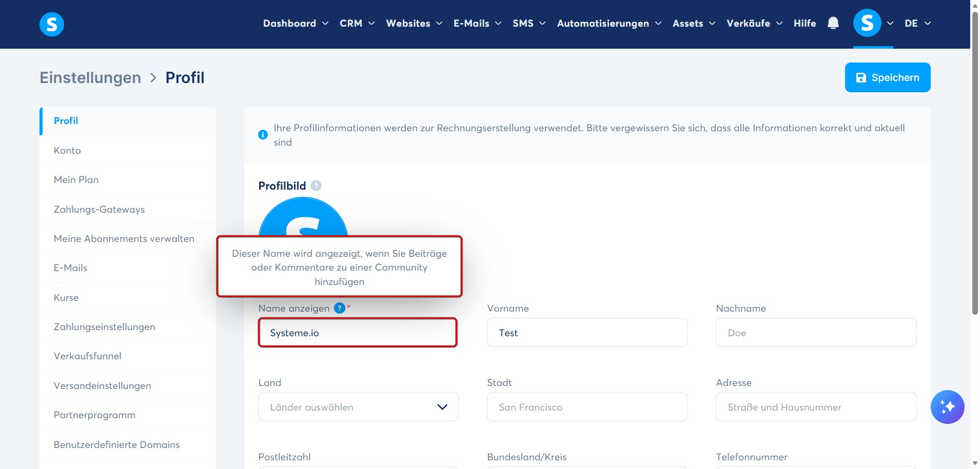Expand the Websites menu
Viewport: 980px width, 469px height.
tap(414, 23)
